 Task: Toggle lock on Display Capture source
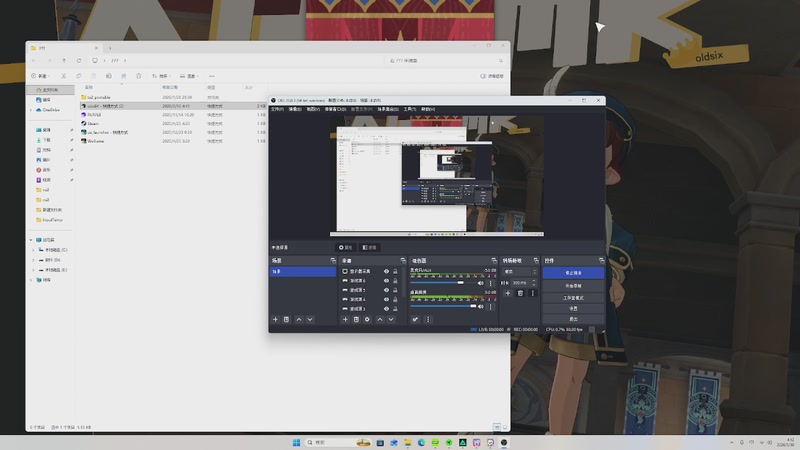click(395, 271)
